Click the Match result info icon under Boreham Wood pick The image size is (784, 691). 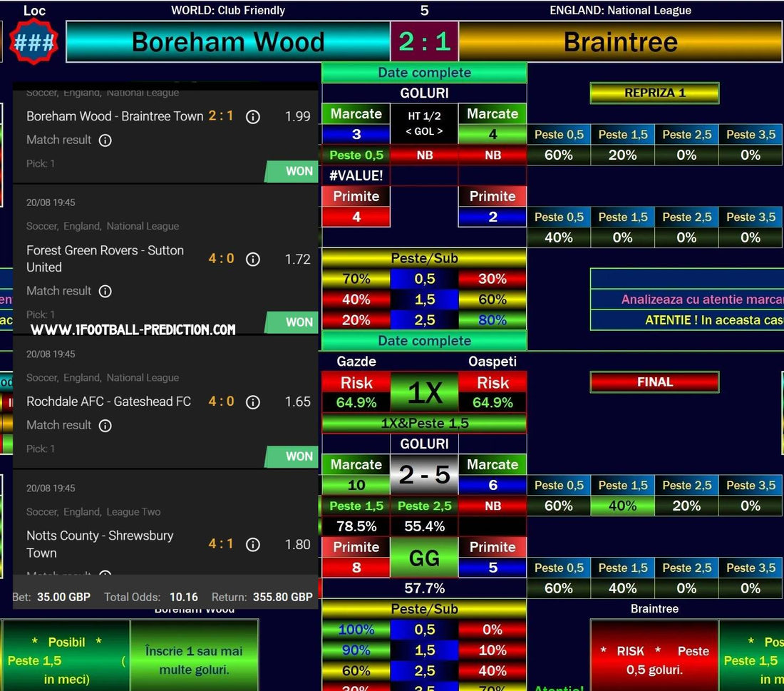pos(104,140)
